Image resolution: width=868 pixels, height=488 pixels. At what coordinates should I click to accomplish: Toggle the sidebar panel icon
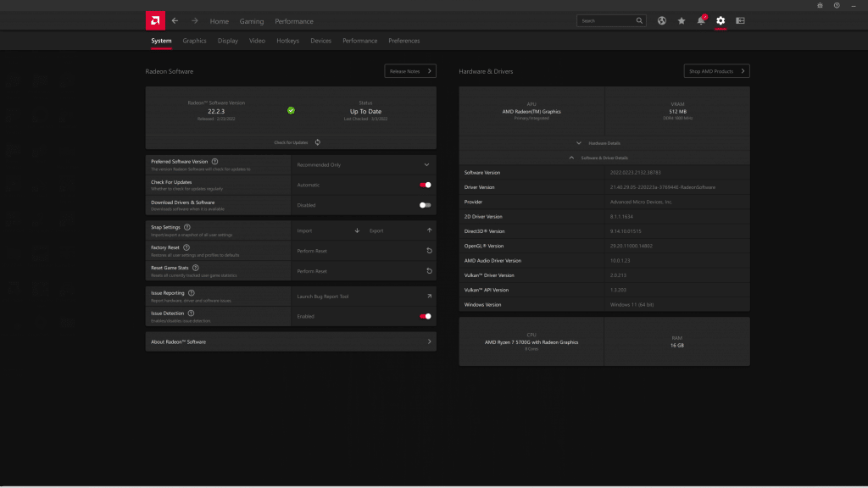point(740,20)
